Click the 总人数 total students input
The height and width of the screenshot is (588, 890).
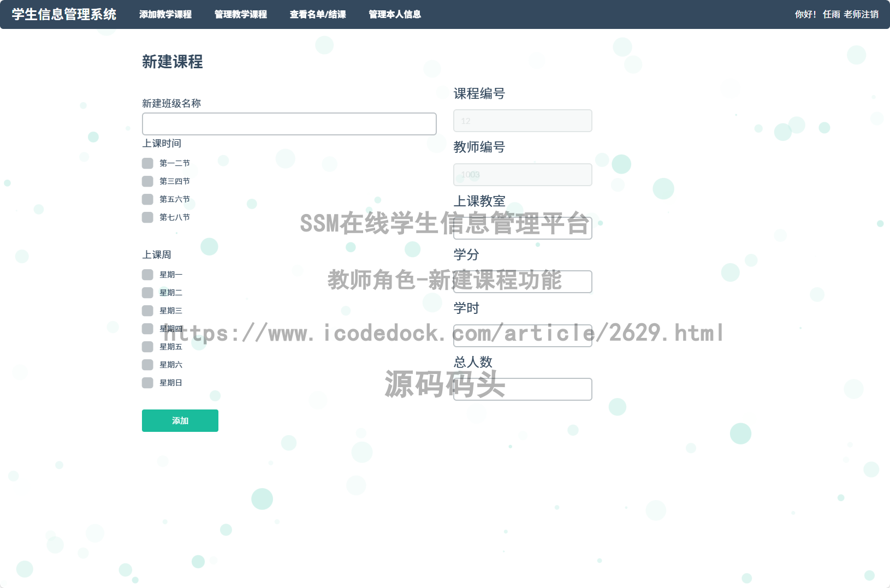coord(522,389)
